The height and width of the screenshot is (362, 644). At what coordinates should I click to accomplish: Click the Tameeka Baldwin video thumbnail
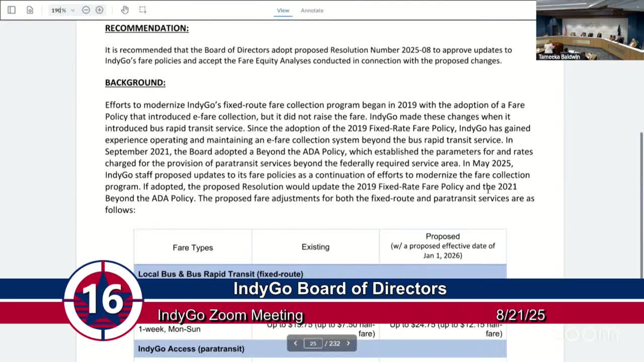(590, 30)
